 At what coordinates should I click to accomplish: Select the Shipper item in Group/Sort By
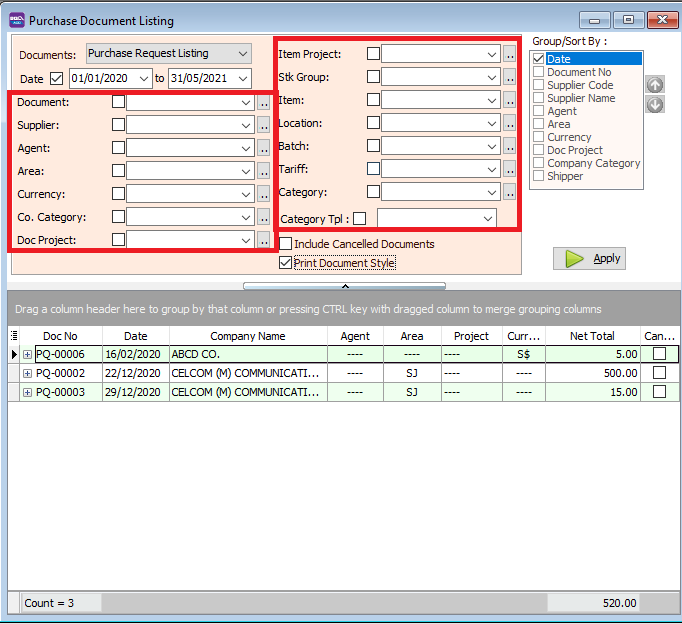pyautogui.click(x=565, y=176)
